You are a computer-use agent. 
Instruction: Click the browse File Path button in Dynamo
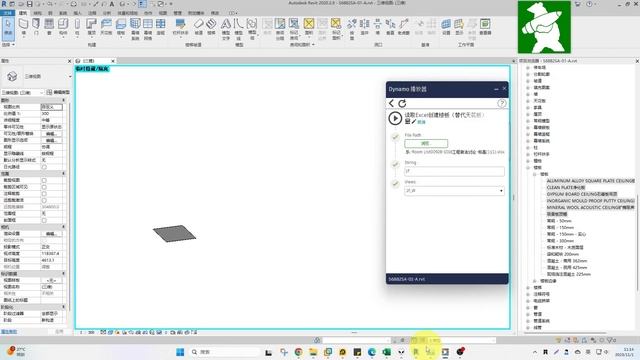pos(426,143)
